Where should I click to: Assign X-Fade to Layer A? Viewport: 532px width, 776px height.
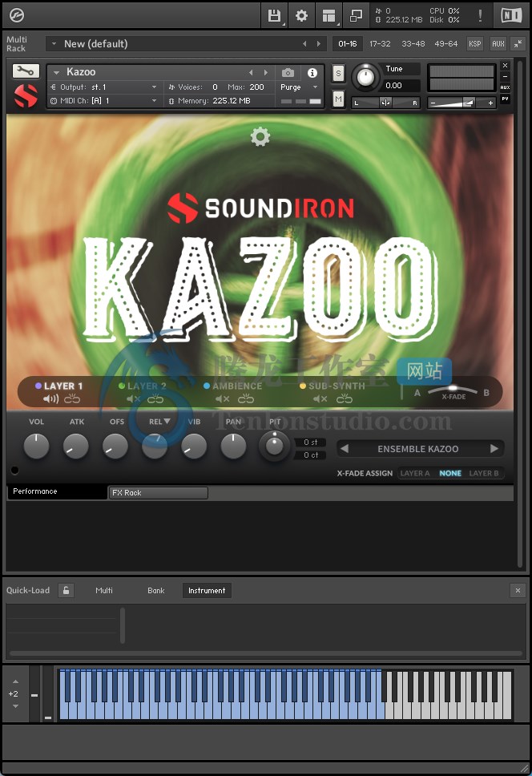point(415,473)
